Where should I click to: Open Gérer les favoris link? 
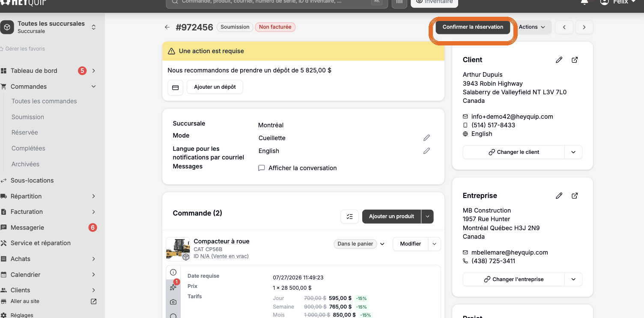tap(23, 49)
